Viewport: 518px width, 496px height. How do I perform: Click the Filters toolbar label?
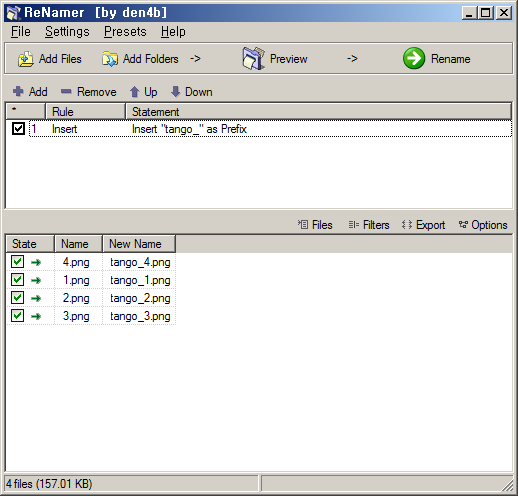click(x=376, y=225)
